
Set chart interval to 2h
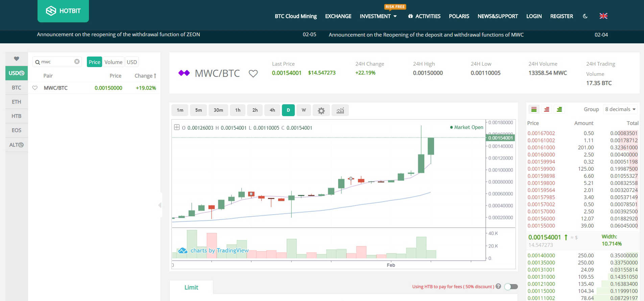tap(255, 110)
